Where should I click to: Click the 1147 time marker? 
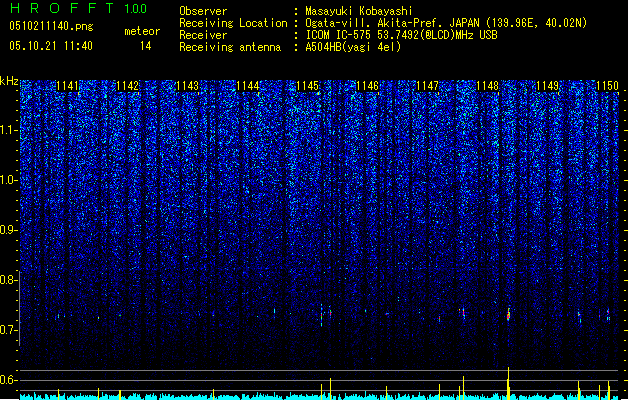coord(428,86)
